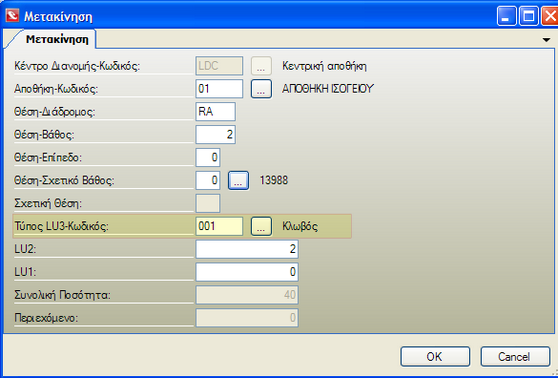Image resolution: width=558 pixels, height=378 pixels.
Task: Click the empty Σχετική Θέση field
Action: pyautogui.click(x=208, y=203)
